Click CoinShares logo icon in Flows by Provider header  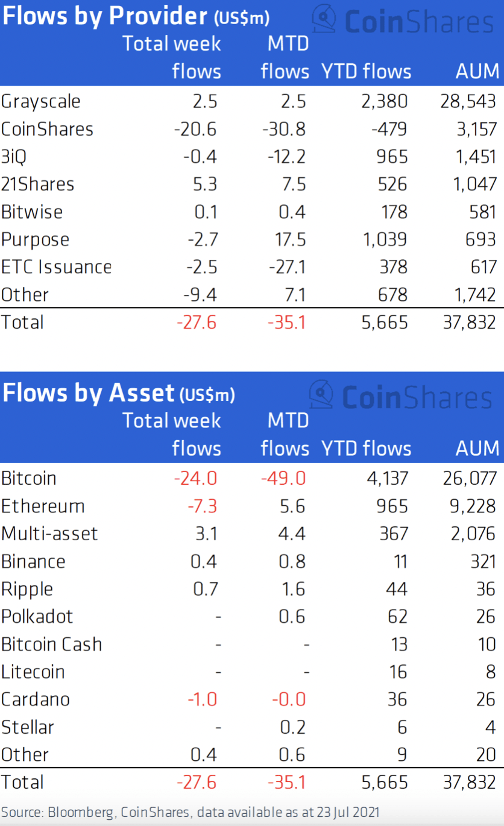click(324, 20)
